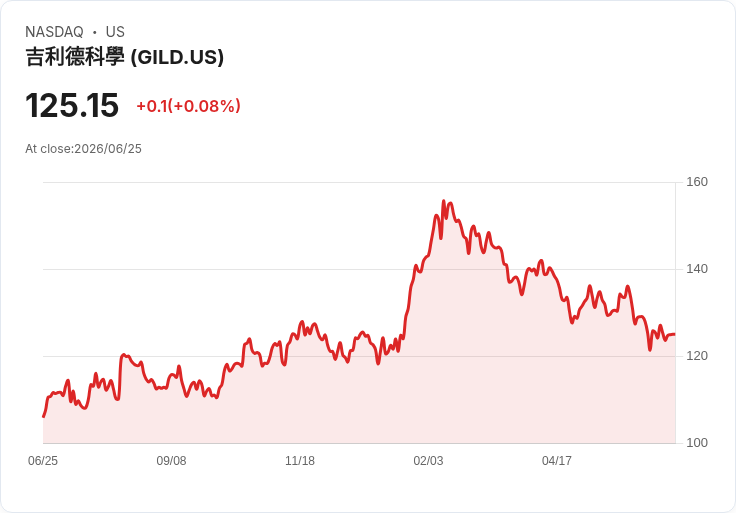Click the GILD.US stock title

pyautogui.click(x=124, y=57)
